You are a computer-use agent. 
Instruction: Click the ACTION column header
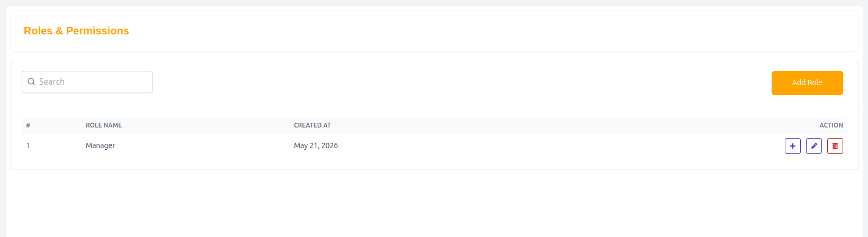click(x=831, y=125)
